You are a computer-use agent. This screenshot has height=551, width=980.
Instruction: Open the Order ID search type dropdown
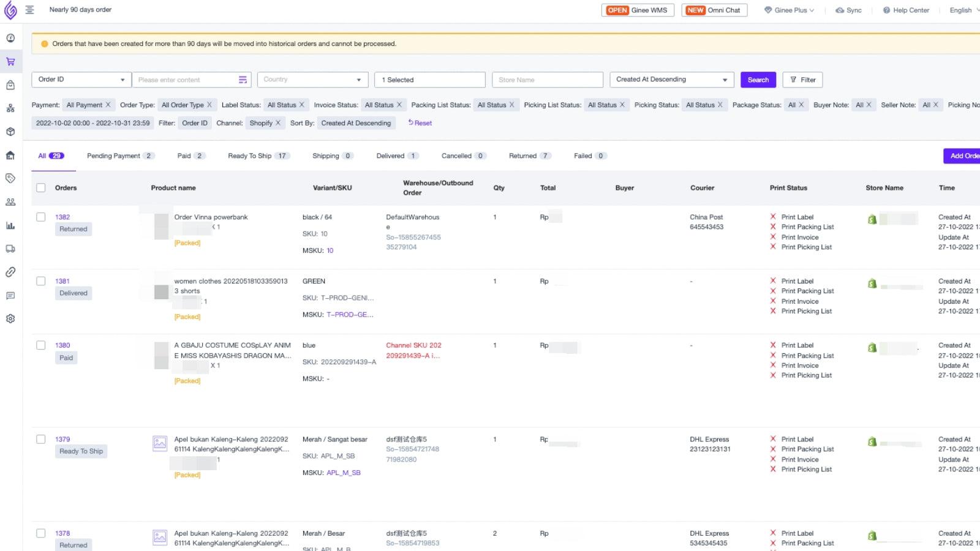pos(80,79)
